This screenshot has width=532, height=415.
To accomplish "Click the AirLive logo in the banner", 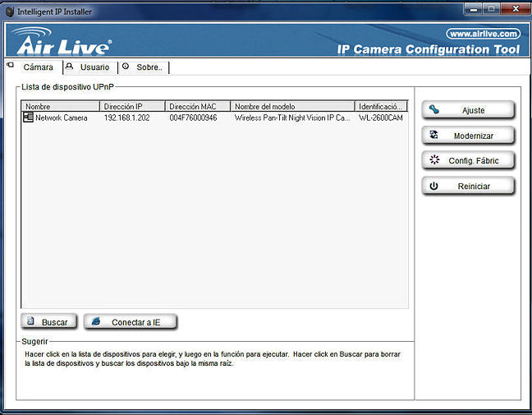I will pos(62,41).
